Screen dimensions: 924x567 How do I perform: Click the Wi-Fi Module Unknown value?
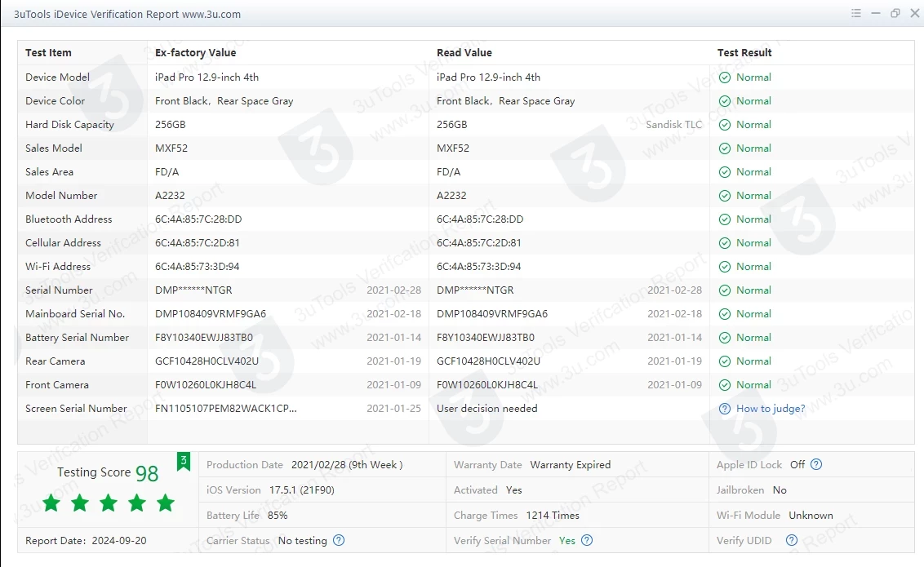[811, 515]
